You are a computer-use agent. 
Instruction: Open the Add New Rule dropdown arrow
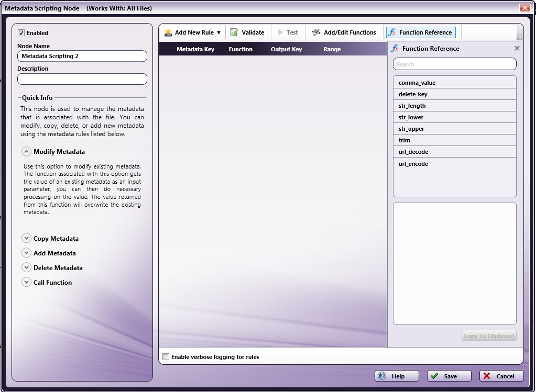218,32
